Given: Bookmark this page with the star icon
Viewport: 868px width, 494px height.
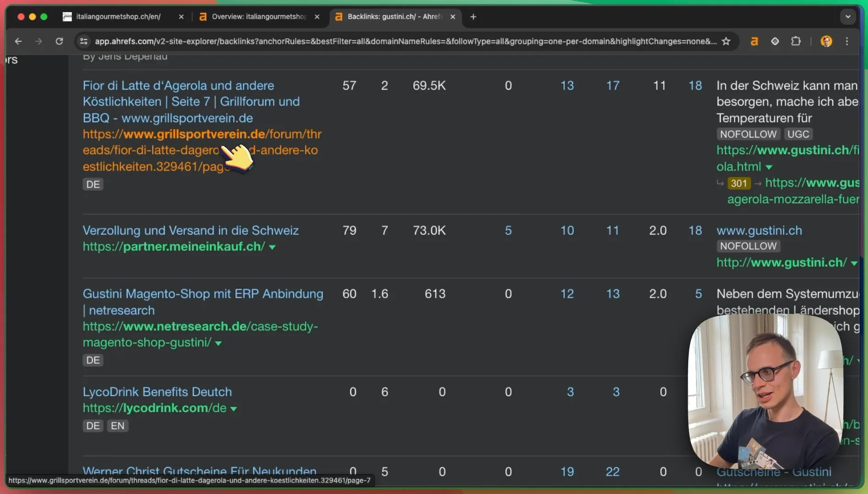Looking at the screenshot, I should click(x=726, y=41).
